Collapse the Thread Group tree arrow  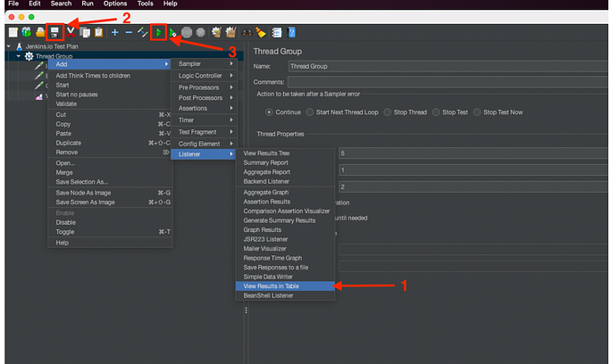(19, 56)
